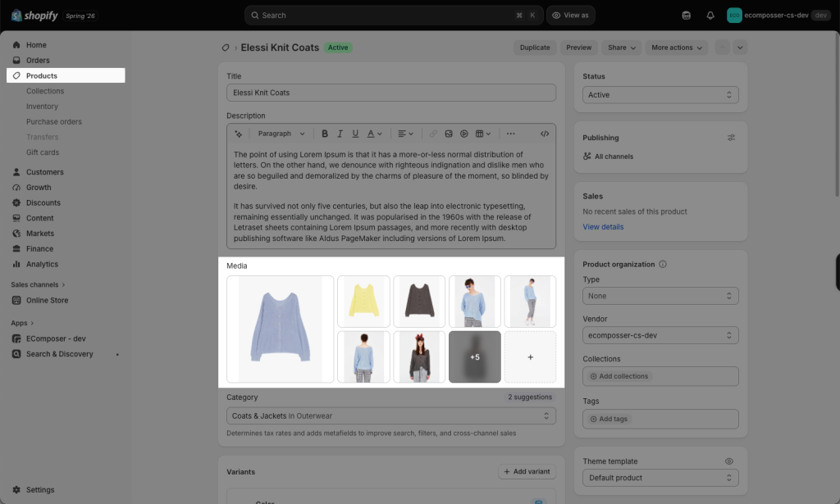Click the View as button

pyautogui.click(x=571, y=16)
